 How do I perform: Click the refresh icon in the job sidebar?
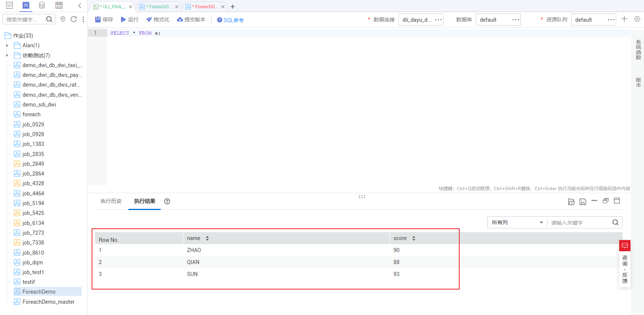pyautogui.click(x=74, y=19)
